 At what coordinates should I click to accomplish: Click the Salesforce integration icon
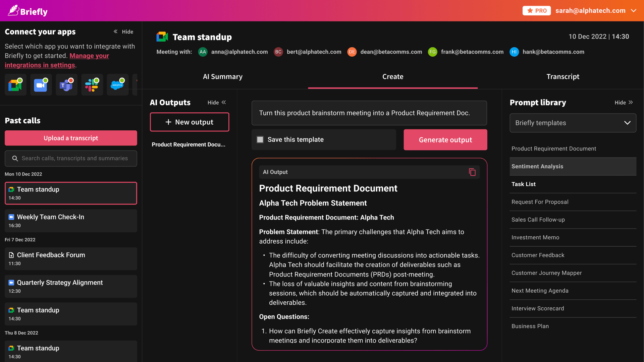point(117,85)
